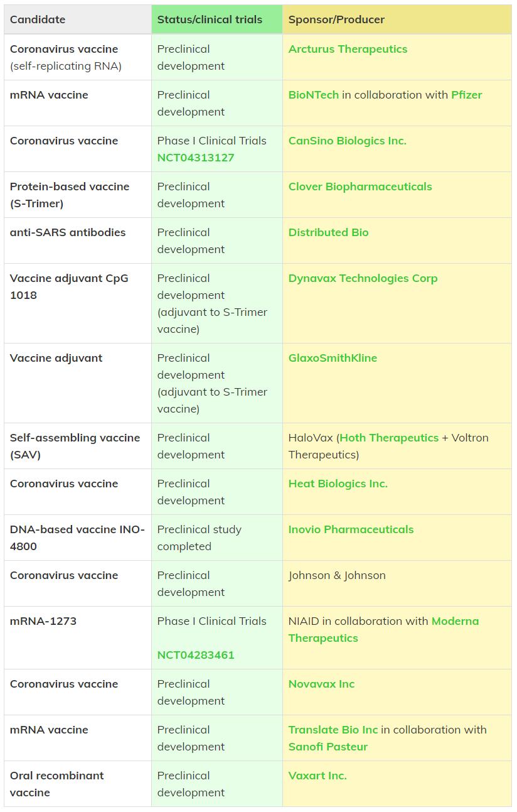This screenshot has height=812, width=517.
Task: Open Inovio Pharmaceuticals link
Action: point(351,529)
